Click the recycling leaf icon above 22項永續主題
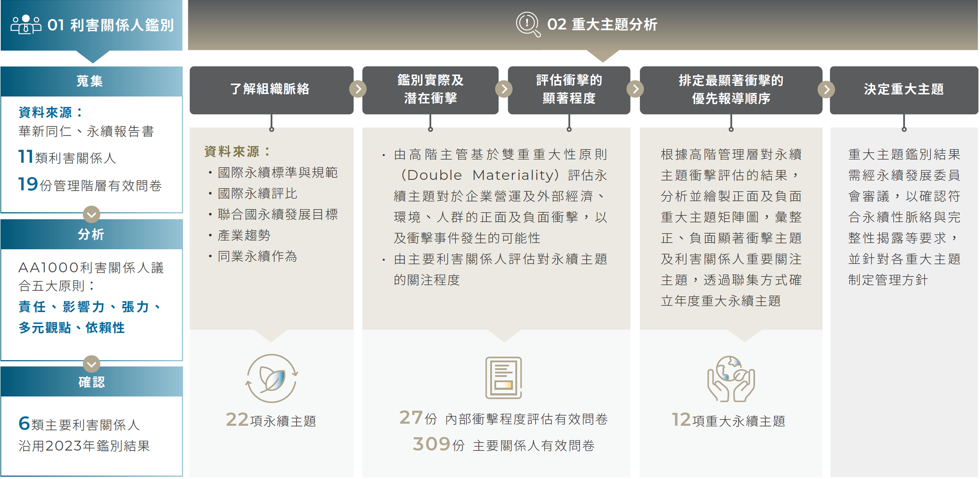 pos(272,379)
